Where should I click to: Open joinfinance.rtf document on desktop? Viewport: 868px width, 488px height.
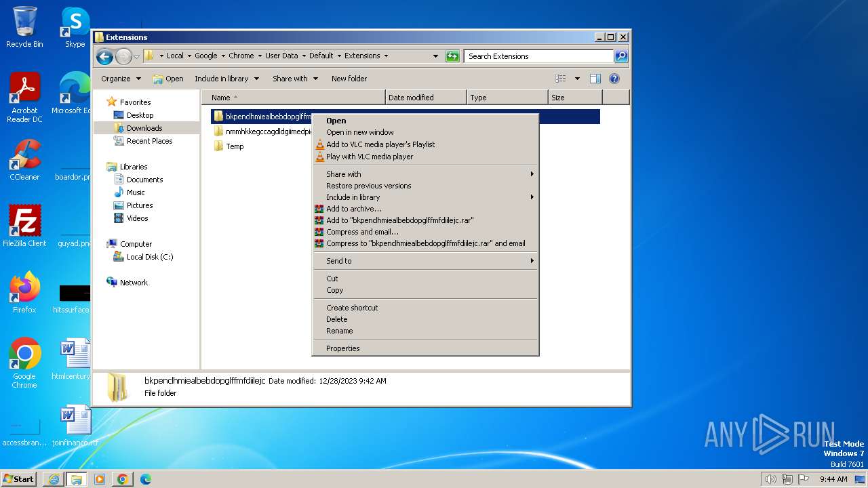tap(75, 425)
